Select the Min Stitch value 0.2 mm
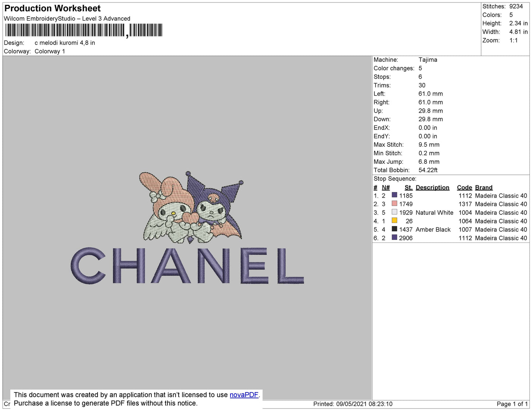The height and width of the screenshot is (411, 532). (429, 153)
